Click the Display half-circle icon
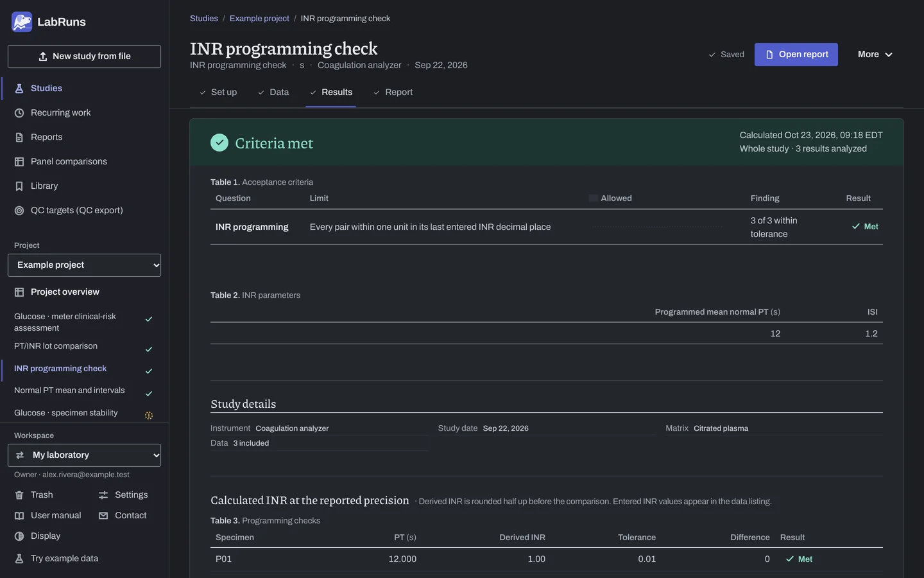 pos(19,536)
